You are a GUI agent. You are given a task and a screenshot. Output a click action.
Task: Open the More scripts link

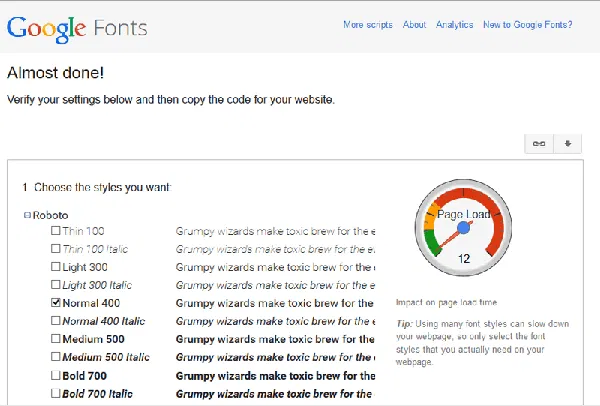point(367,25)
